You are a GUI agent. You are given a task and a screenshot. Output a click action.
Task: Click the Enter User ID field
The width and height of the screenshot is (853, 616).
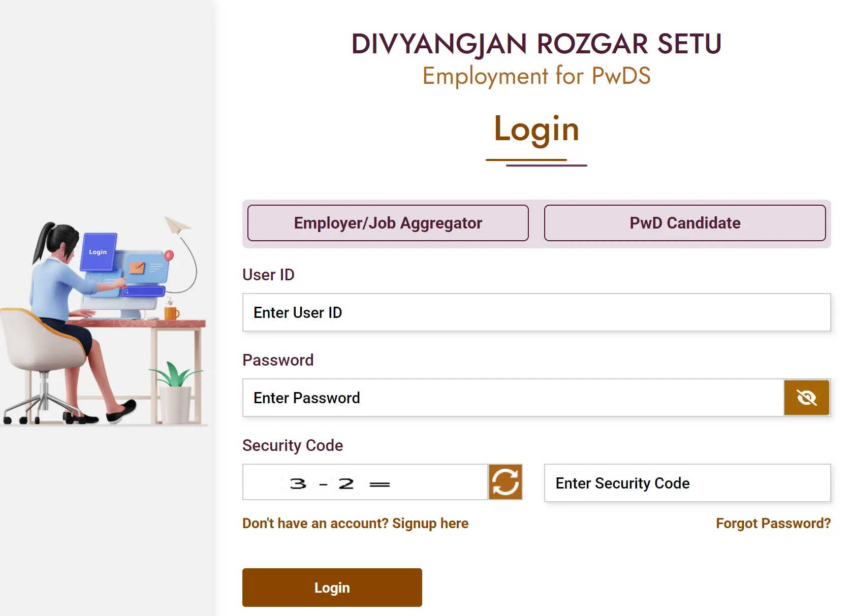point(536,313)
